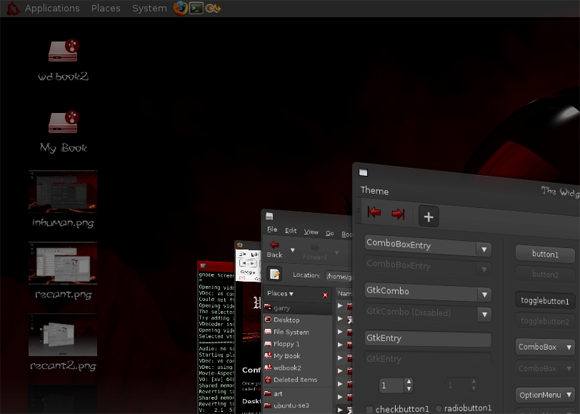Viewport: 580px width, 414px height.
Task: Click the plus toolbar button
Action: point(428,216)
